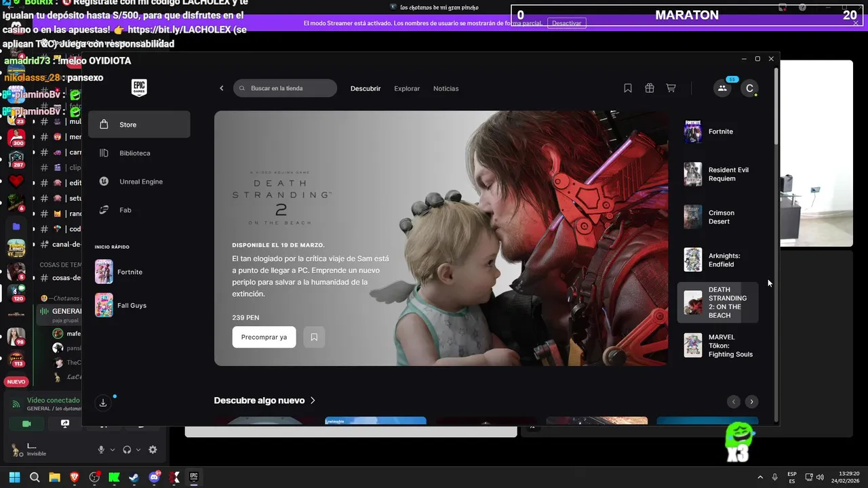This screenshot has width=868, height=488.
Task: Open Discord from taskbar
Action: coord(154,477)
